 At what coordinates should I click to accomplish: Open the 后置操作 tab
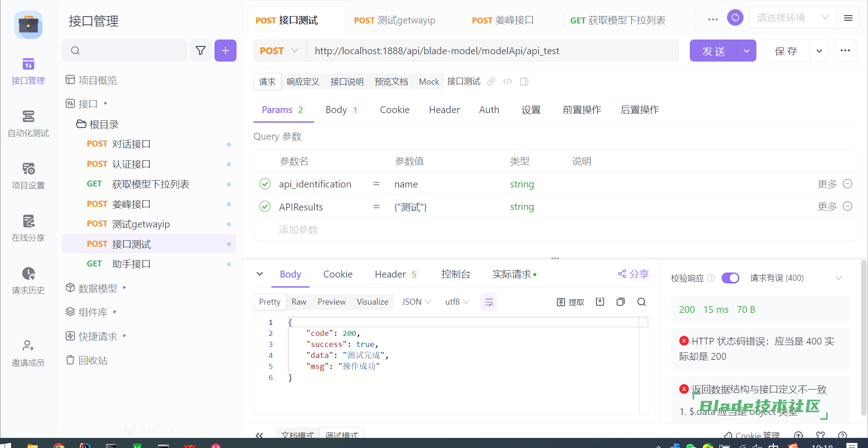coord(640,110)
